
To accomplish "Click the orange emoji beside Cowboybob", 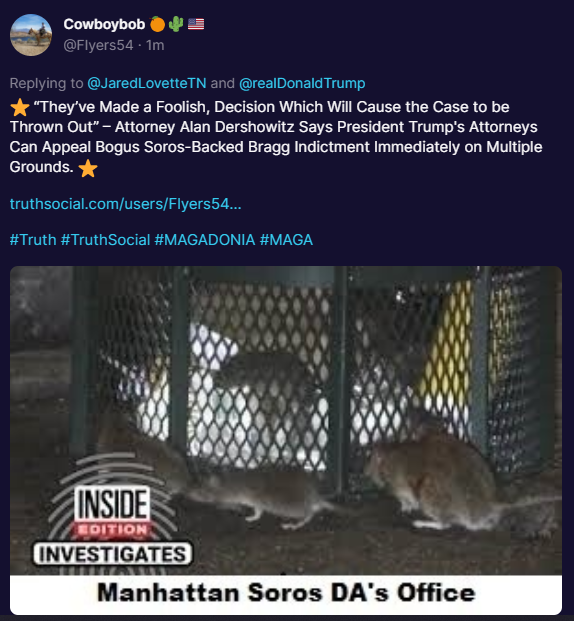I will [x=157, y=24].
